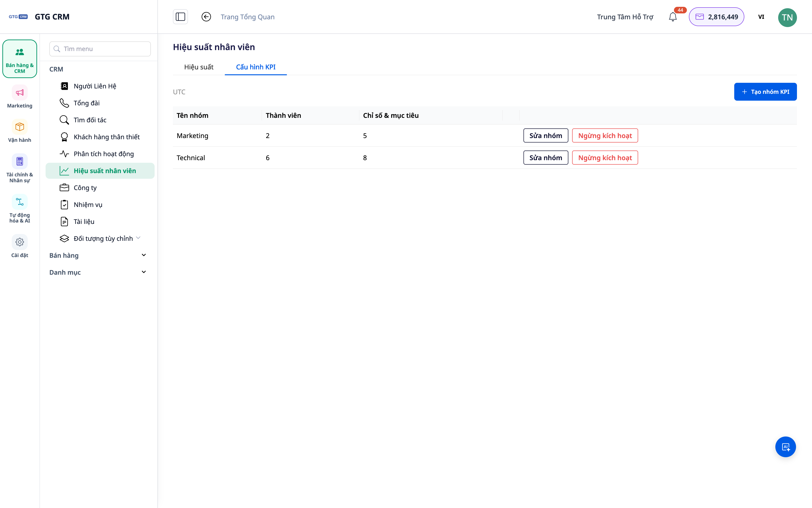This screenshot has height=508, width=812.
Task: Click Ngừng kích hoạt for Technical row
Action: (605, 158)
